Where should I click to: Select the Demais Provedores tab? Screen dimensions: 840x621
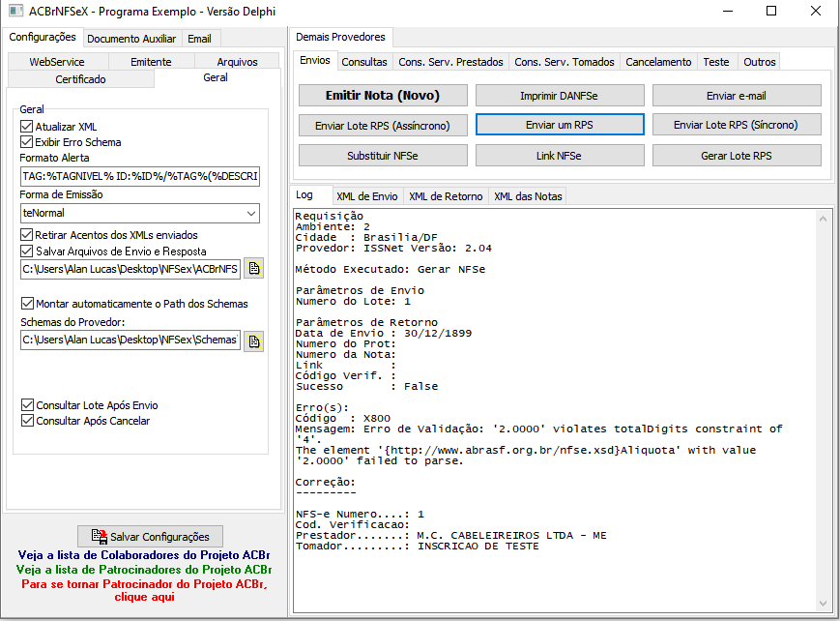click(x=340, y=37)
